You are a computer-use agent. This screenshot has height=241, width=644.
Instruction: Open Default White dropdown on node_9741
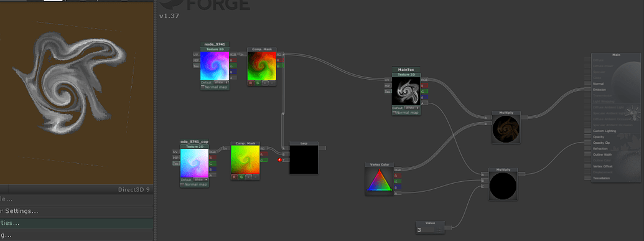click(221, 82)
